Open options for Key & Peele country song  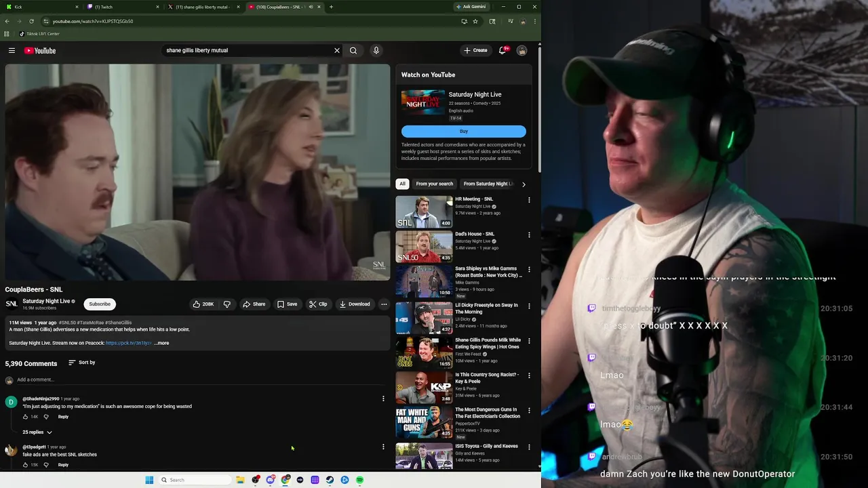coord(529,375)
